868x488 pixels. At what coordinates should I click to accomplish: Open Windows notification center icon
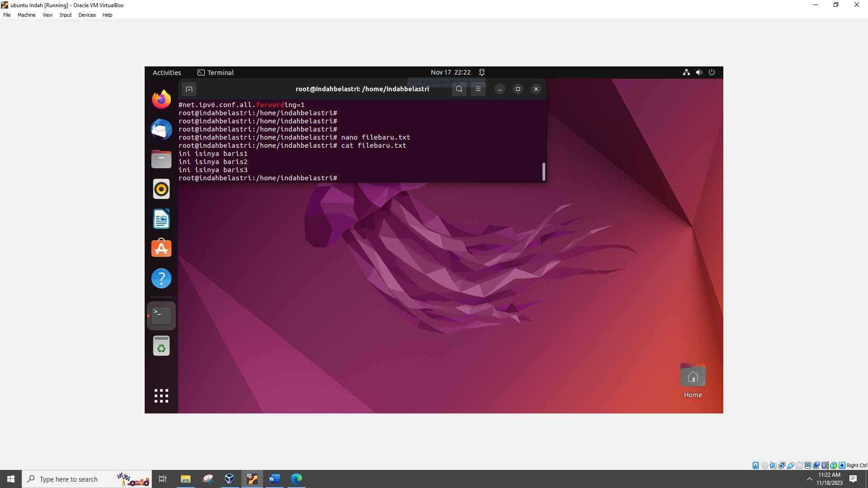coord(853,479)
